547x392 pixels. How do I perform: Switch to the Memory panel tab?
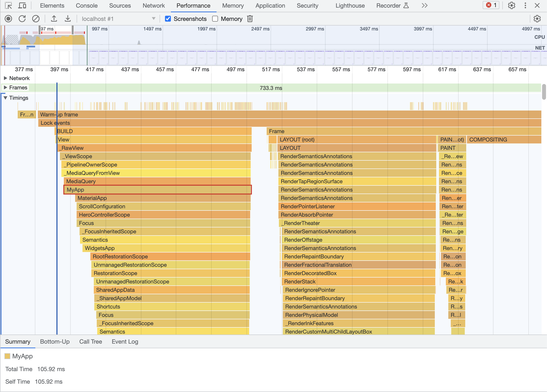(x=232, y=5)
